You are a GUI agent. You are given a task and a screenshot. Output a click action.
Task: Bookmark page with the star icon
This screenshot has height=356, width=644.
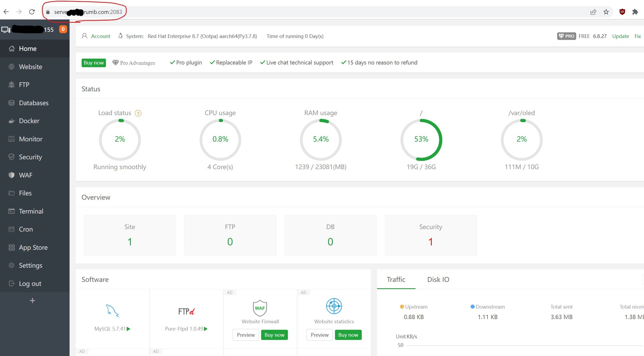pyautogui.click(x=606, y=12)
